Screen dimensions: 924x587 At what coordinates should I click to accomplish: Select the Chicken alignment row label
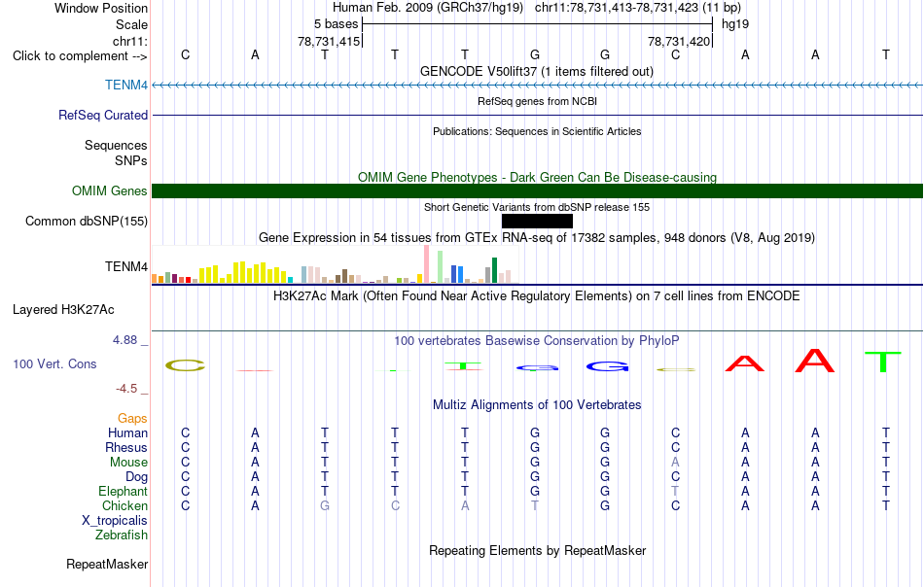click(x=124, y=506)
